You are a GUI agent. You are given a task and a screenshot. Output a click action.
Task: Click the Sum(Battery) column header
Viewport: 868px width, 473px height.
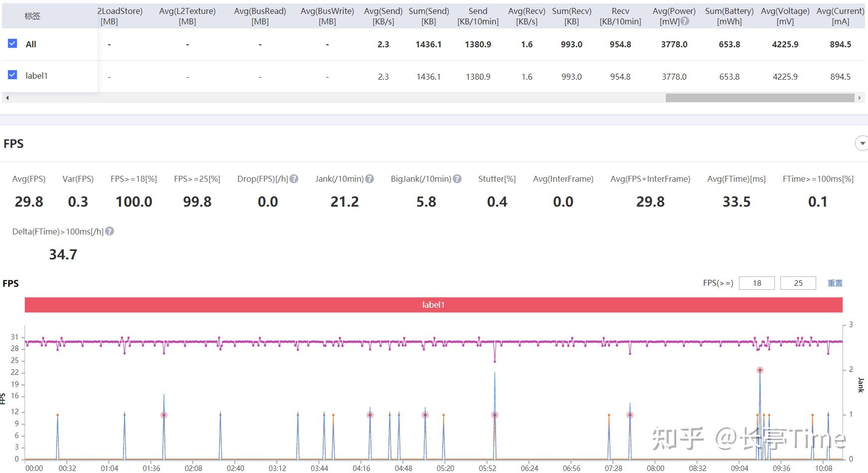[729, 16]
